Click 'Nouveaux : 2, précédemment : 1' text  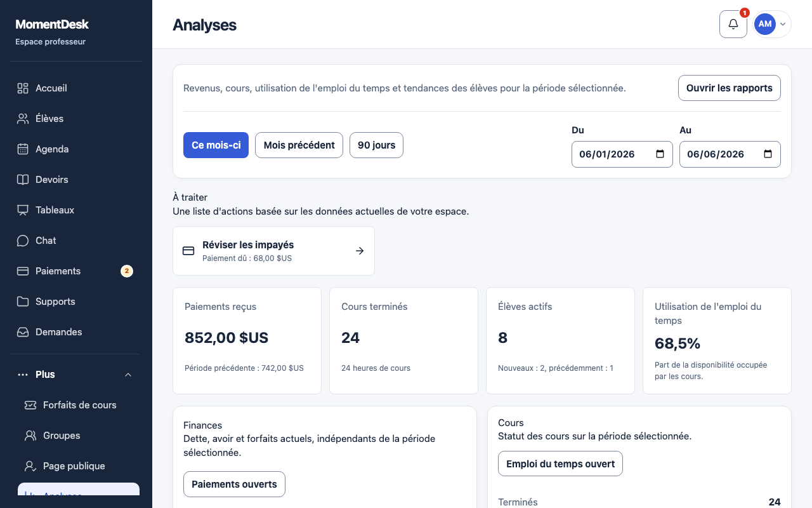556,368
